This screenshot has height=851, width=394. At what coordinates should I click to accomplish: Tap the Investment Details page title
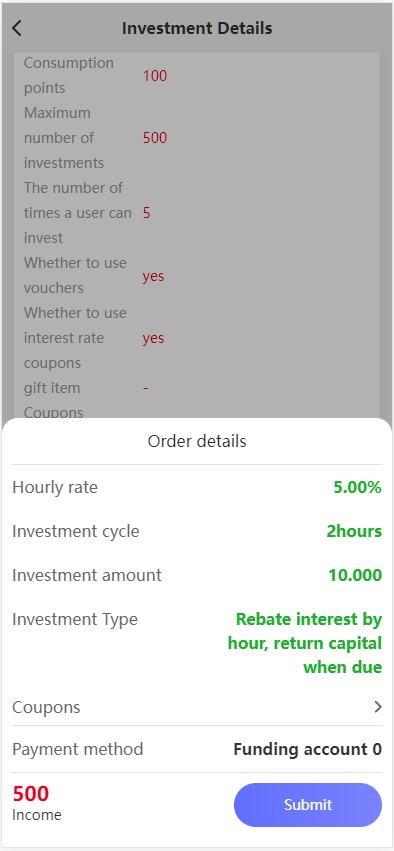(197, 28)
